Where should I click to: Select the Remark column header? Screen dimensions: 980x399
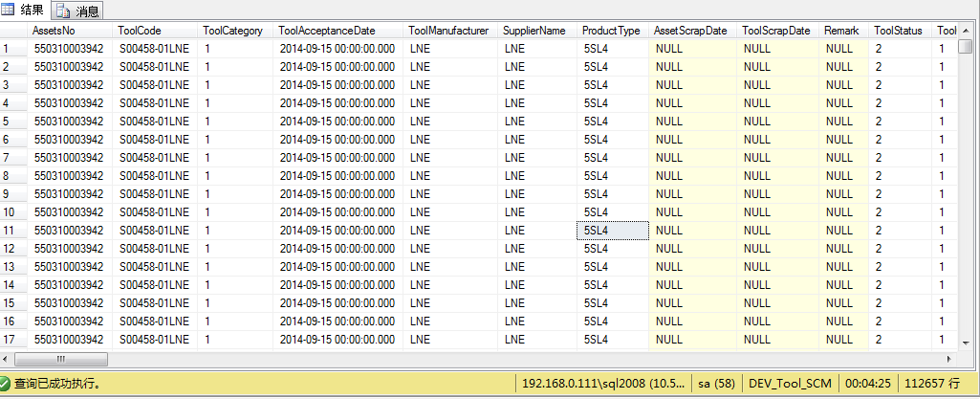click(843, 31)
